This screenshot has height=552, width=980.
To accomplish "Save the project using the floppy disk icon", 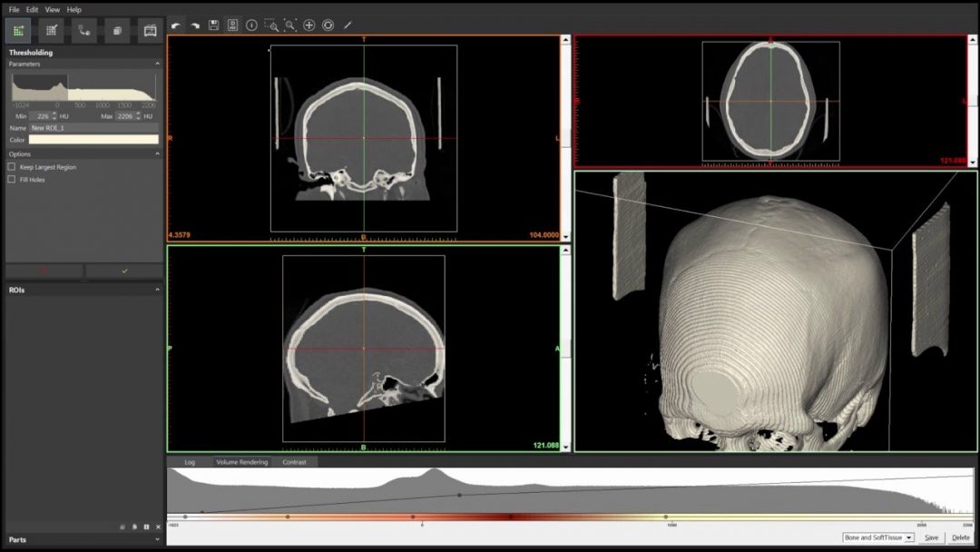I will pyautogui.click(x=213, y=25).
